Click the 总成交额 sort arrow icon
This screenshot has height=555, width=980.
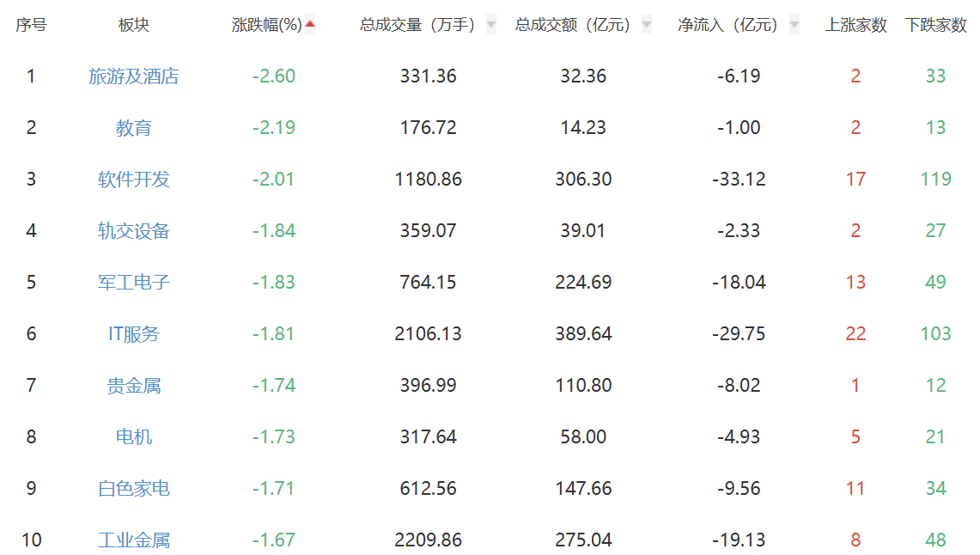pyautogui.click(x=646, y=25)
